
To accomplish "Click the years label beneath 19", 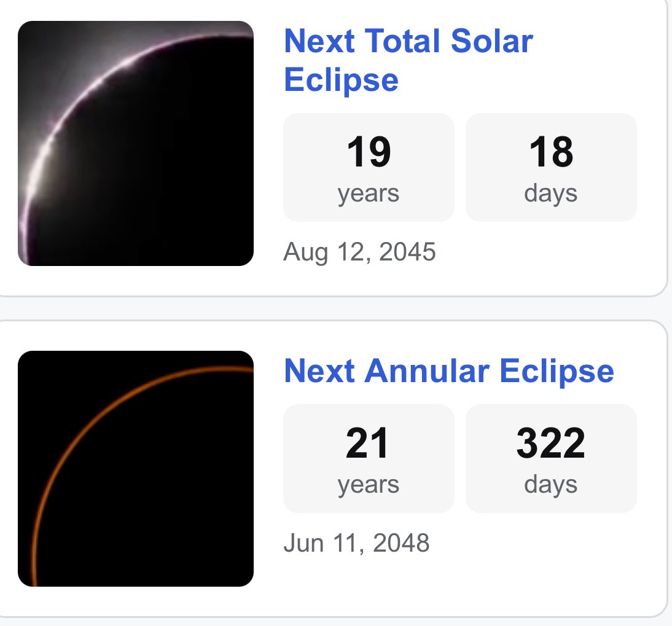I will click(369, 194).
